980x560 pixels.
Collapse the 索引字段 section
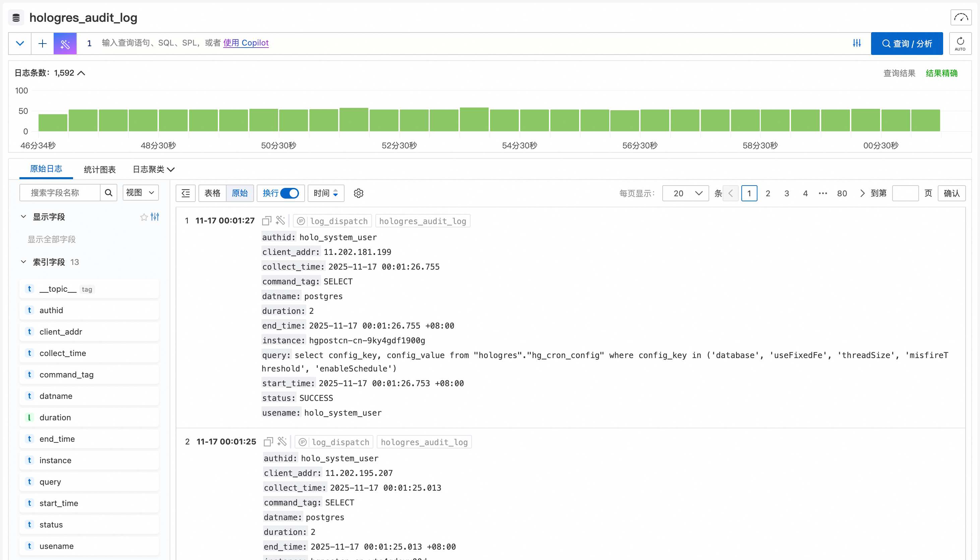point(23,262)
